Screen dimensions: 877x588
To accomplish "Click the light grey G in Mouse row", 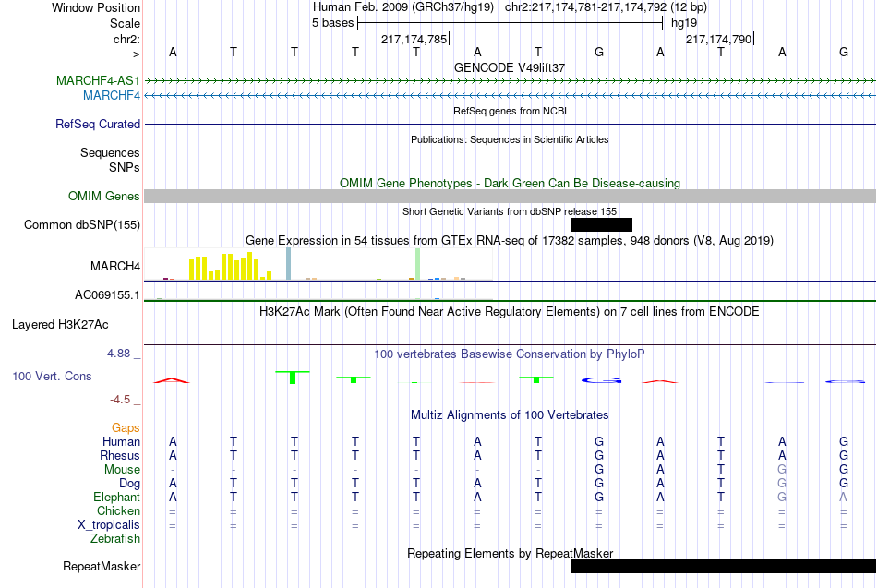I will click(782, 470).
